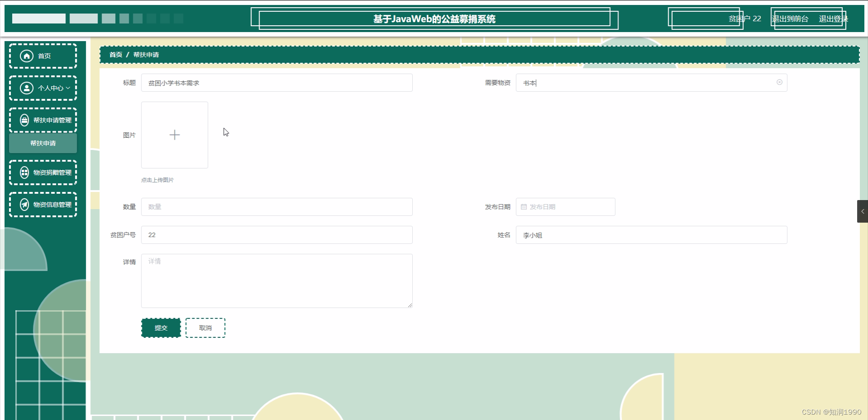
Task: Select the home icon in the sidebar
Action: pos(27,56)
